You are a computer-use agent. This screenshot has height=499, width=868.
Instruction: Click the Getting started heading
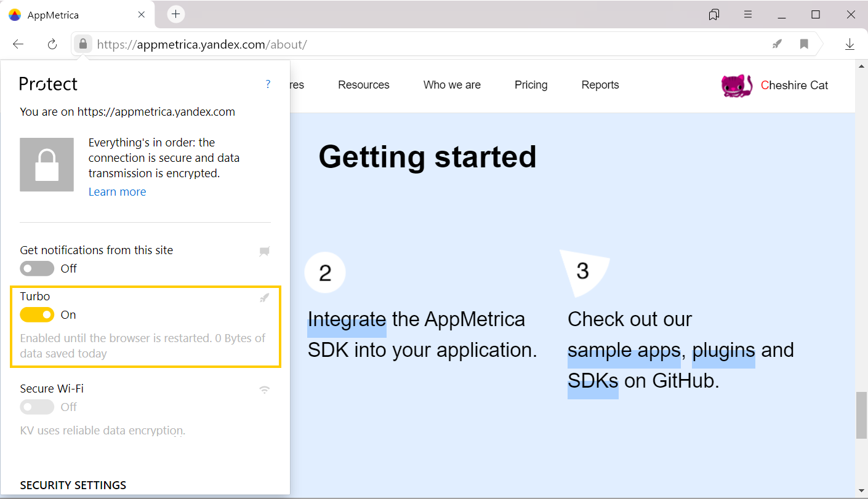[x=427, y=157]
